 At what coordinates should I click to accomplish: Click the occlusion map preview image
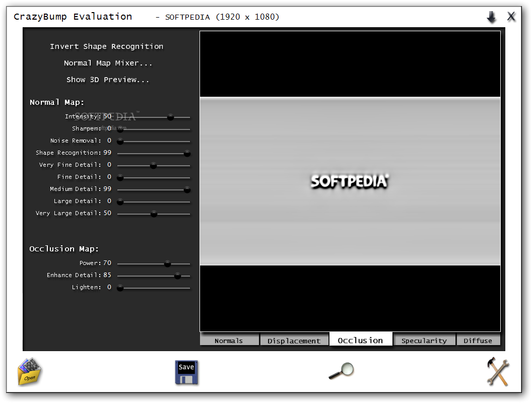tap(350, 181)
